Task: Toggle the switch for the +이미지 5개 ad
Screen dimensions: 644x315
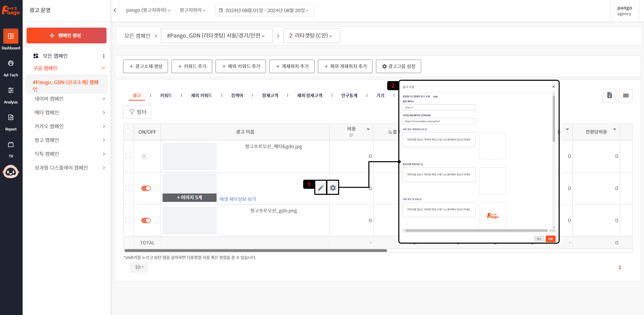Action: tap(146, 188)
